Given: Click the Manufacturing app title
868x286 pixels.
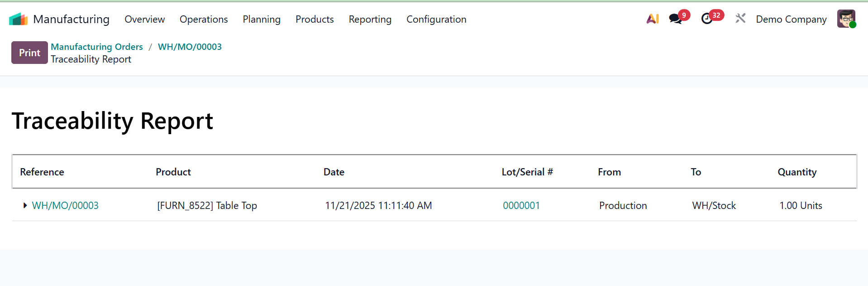Looking at the screenshot, I should tap(71, 19).
